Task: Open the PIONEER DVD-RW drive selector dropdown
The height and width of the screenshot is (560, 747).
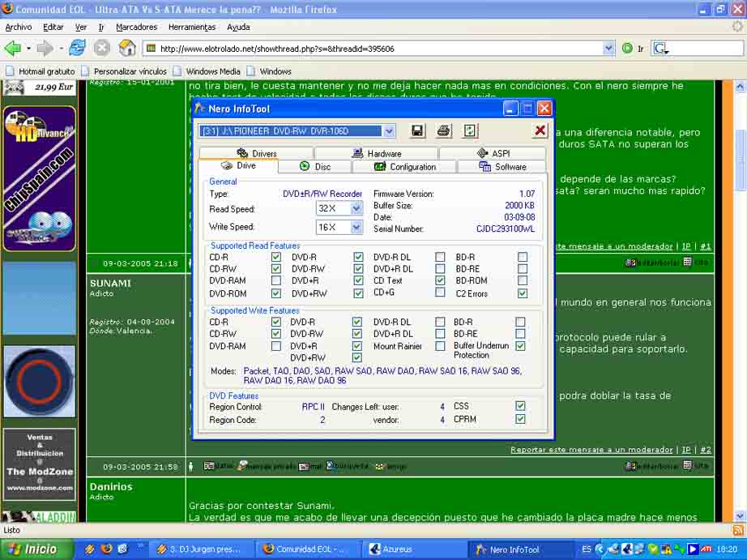Action: coord(389,131)
